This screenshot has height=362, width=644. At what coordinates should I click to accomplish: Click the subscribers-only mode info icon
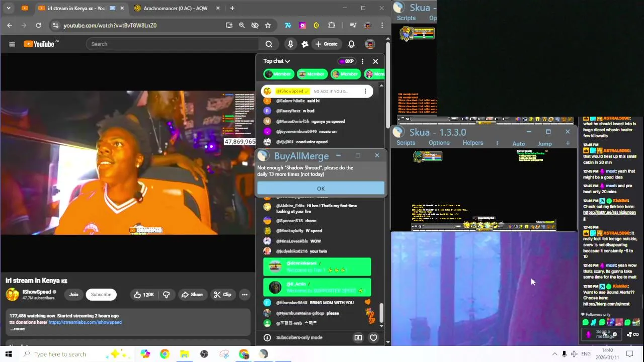(x=267, y=338)
